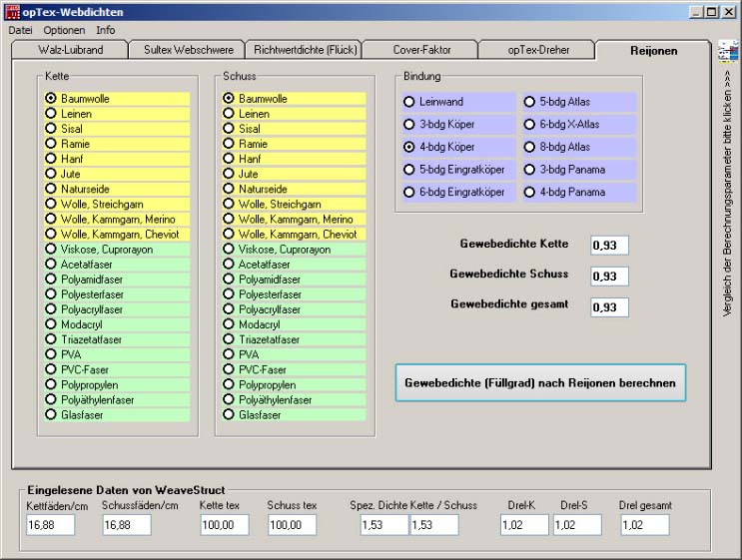Choose Sisal for Kette
Viewport: 742px width, 560px height.
point(117,129)
